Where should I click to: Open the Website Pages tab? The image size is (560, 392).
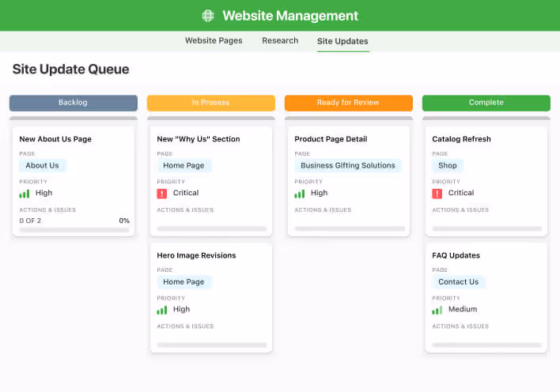click(214, 41)
